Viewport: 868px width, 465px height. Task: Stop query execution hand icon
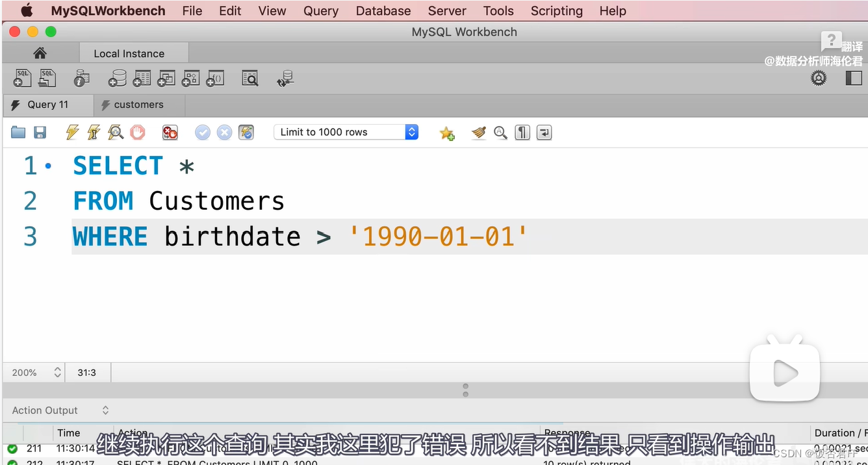(x=137, y=132)
